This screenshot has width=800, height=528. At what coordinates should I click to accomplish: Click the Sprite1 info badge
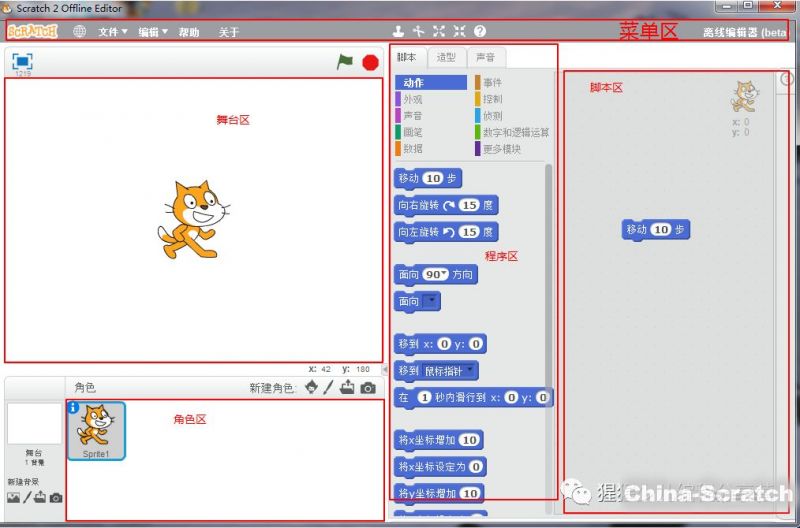74,409
